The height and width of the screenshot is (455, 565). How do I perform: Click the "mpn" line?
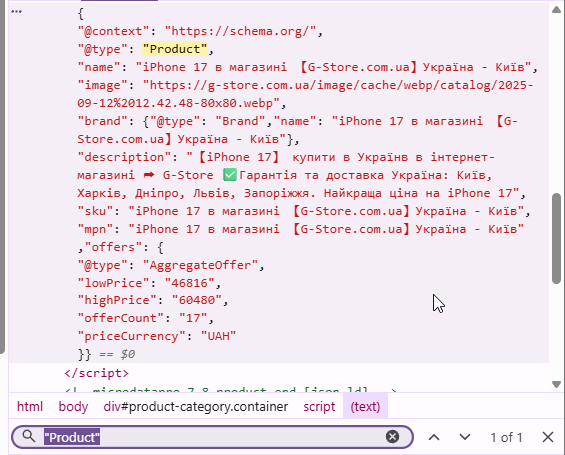(x=301, y=229)
